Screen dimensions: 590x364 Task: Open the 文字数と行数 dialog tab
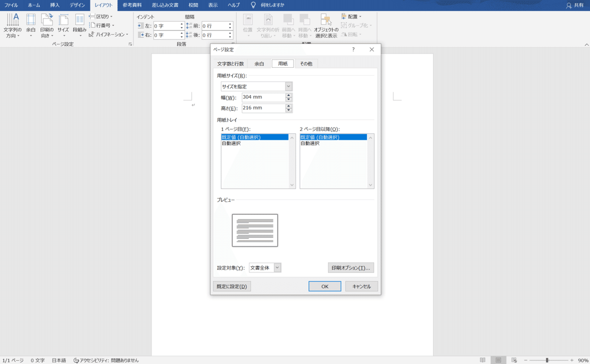[x=231, y=63]
